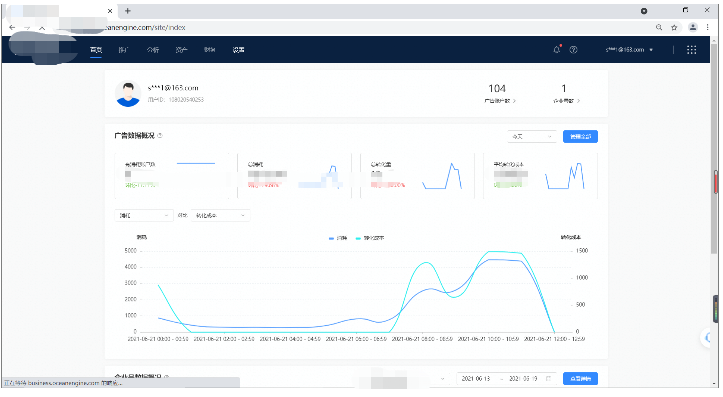The width and height of the screenshot is (723, 397).
Task: Click the blue button next to 今天 dropdown
Action: coord(580,136)
